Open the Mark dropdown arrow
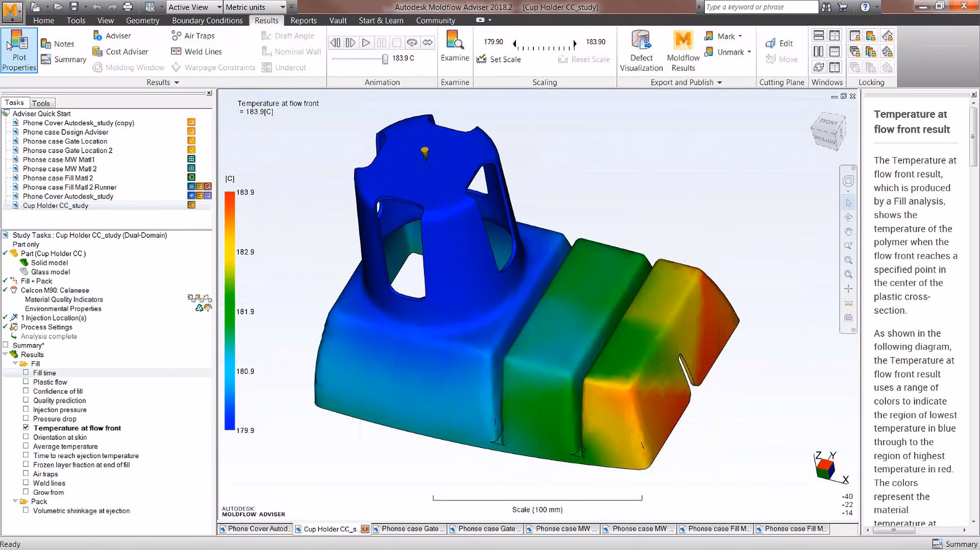 (x=740, y=36)
